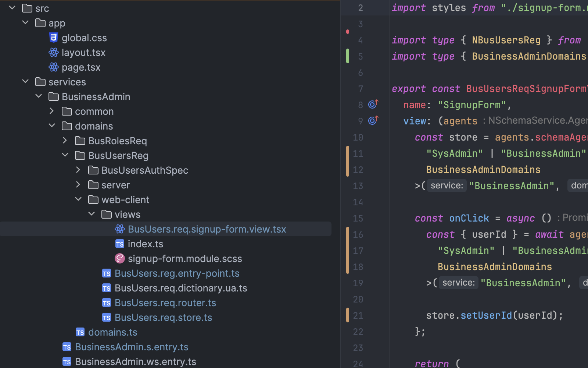
Task: Click the TS icon of BusUsers.req.dictionary.ua.ts
Action: (x=107, y=288)
